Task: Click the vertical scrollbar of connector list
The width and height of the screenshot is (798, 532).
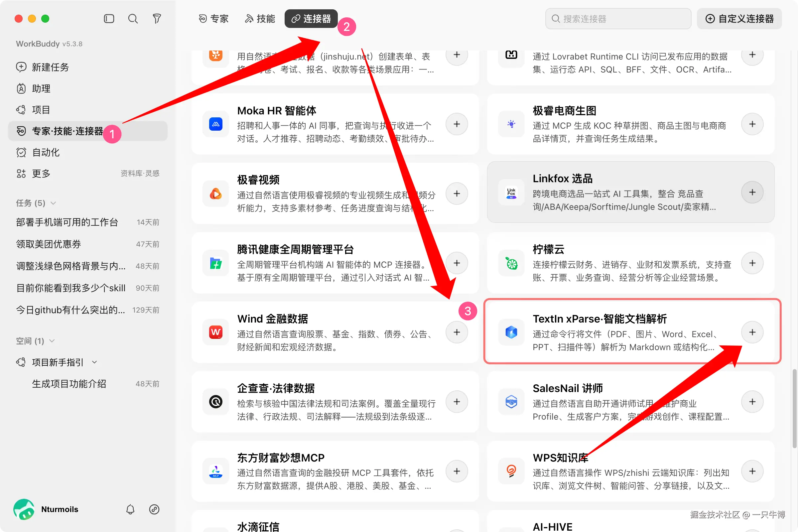Action: (x=794, y=409)
